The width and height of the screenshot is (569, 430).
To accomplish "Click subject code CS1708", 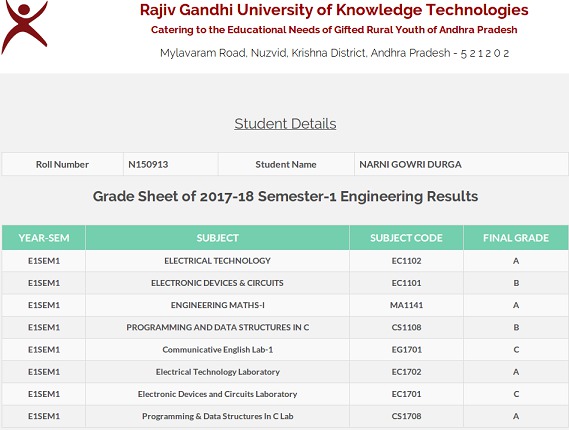I will click(406, 416).
